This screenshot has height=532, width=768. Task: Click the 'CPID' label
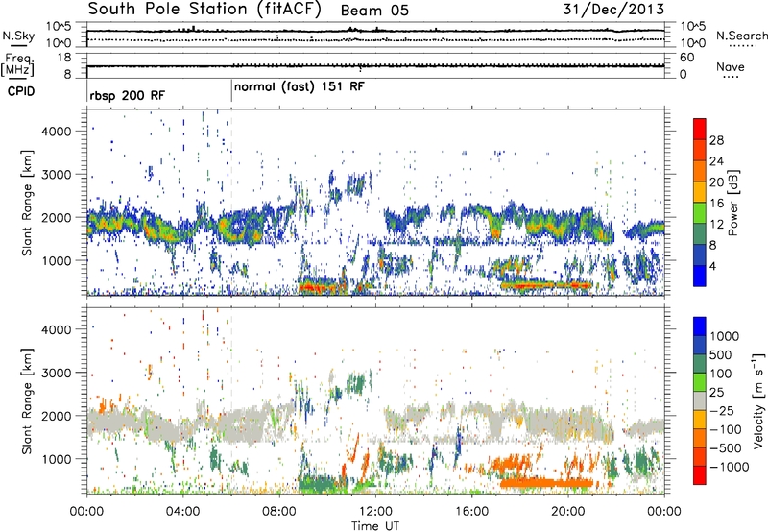[21, 91]
